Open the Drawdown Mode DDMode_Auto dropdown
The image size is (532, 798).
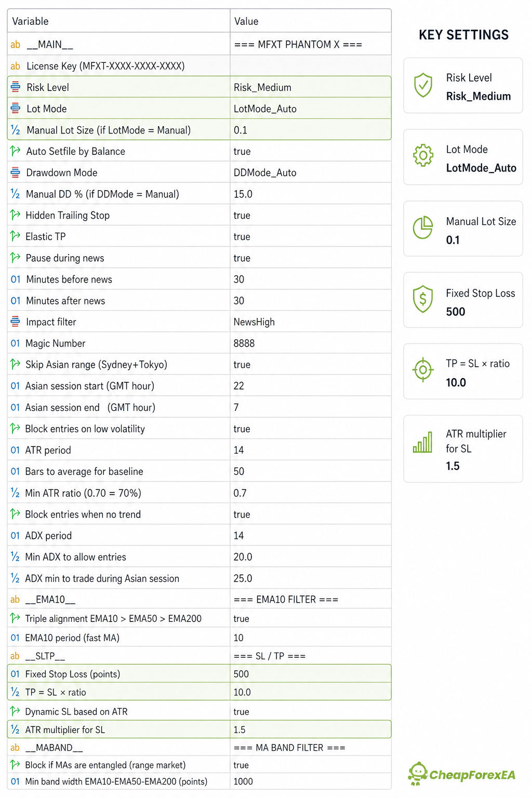[310, 172]
